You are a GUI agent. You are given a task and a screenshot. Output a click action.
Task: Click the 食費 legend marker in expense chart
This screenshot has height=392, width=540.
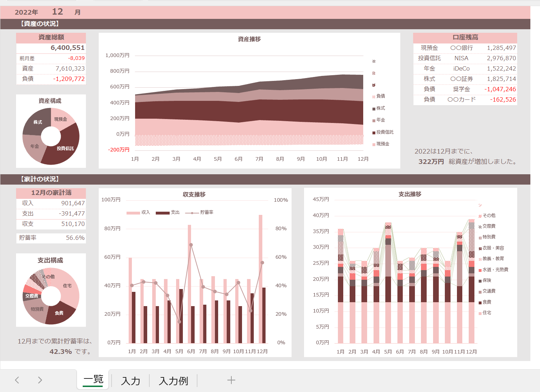click(x=480, y=303)
